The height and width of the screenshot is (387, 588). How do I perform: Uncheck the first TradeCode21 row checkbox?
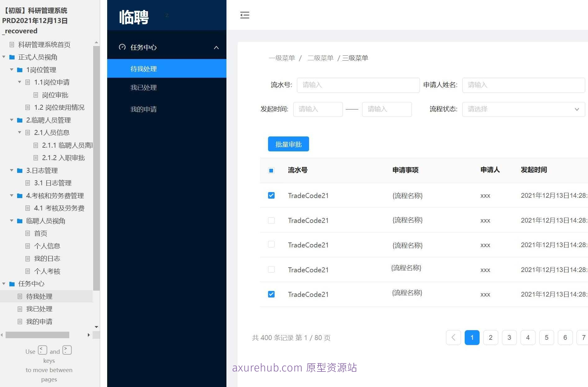point(271,195)
